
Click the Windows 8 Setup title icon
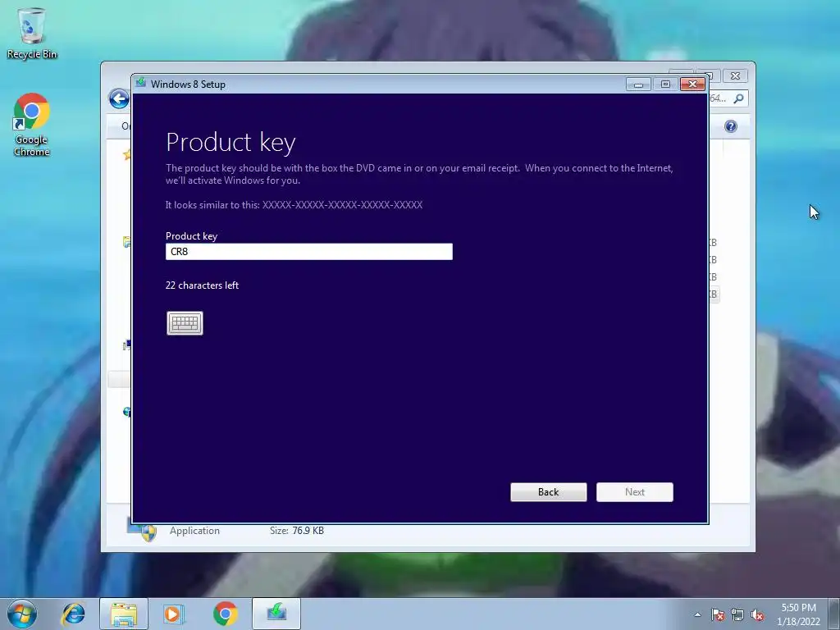[x=141, y=83]
